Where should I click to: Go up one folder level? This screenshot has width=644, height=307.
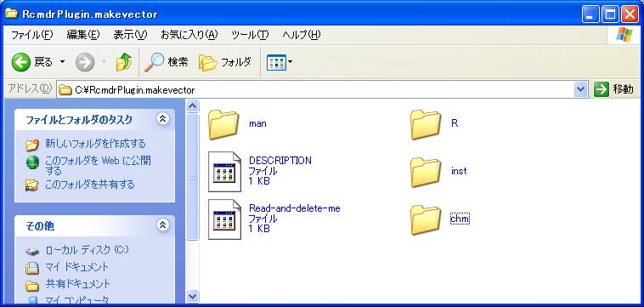point(124,62)
